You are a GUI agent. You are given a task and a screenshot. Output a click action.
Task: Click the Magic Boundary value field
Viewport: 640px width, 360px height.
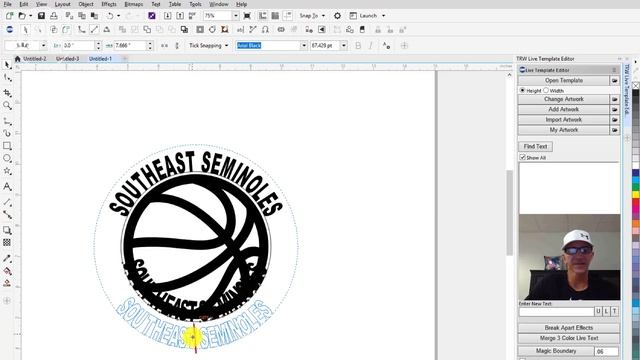pyautogui.click(x=607, y=351)
